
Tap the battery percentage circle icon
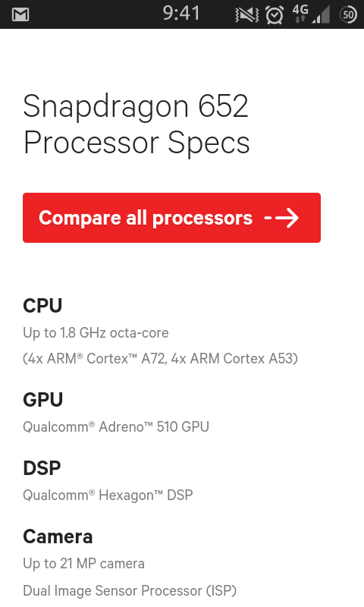coord(348,15)
